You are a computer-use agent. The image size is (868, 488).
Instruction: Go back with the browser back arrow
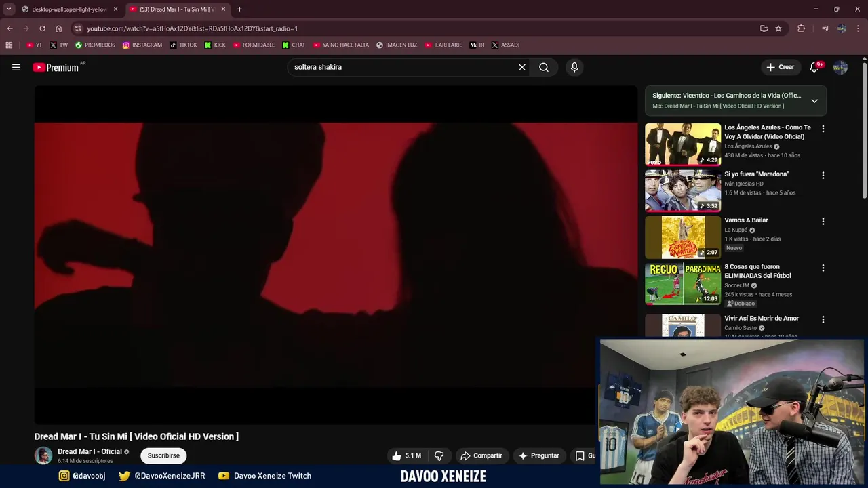(x=9, y=28)
